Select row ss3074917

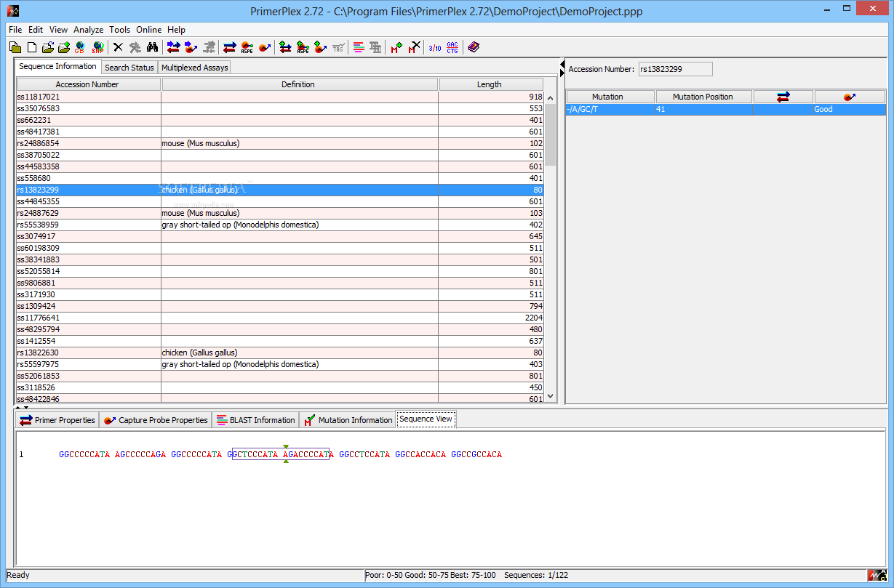coord(279,236)
